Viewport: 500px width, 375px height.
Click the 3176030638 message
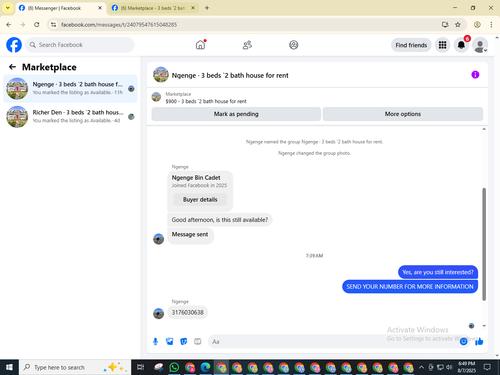tap(187, 312)
